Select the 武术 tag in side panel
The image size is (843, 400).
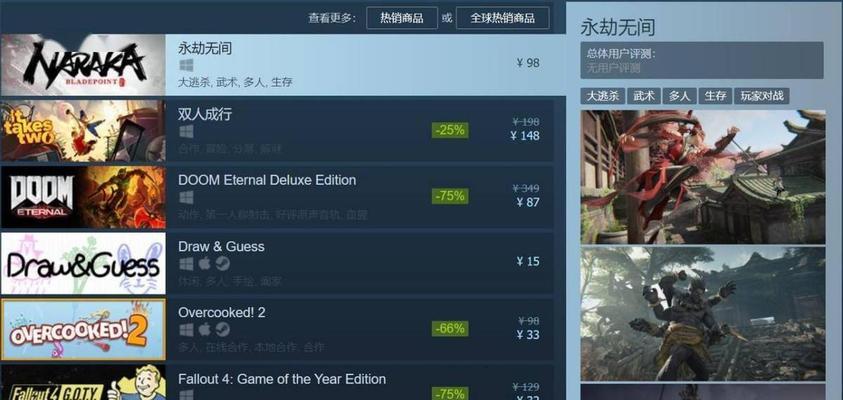(x=644, y=96)
